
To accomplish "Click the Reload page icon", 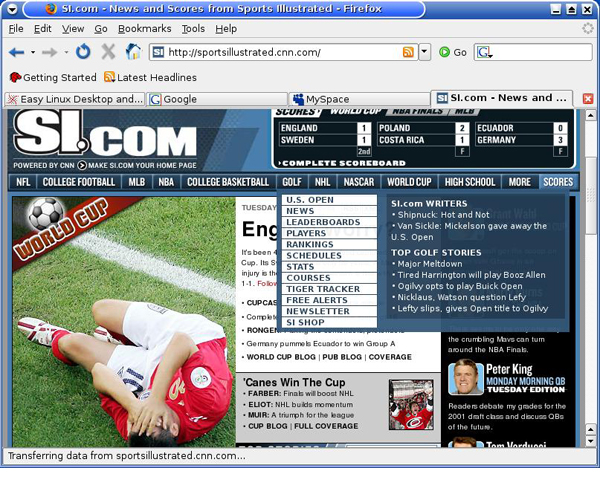I will pos(83,52).
